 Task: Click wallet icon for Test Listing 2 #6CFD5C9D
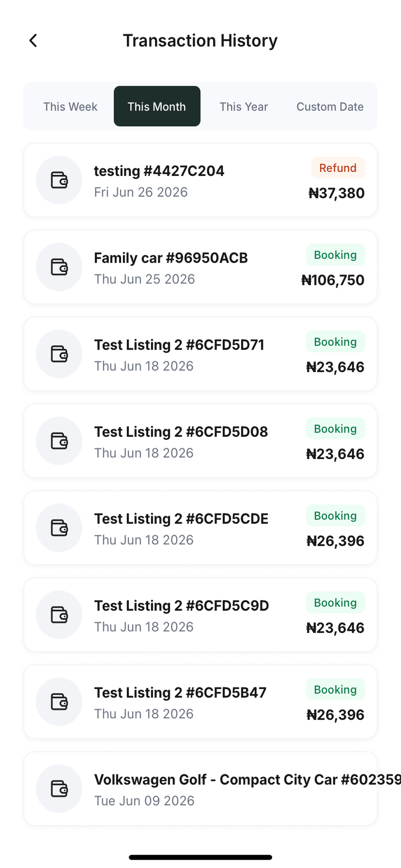click(59, 615)
